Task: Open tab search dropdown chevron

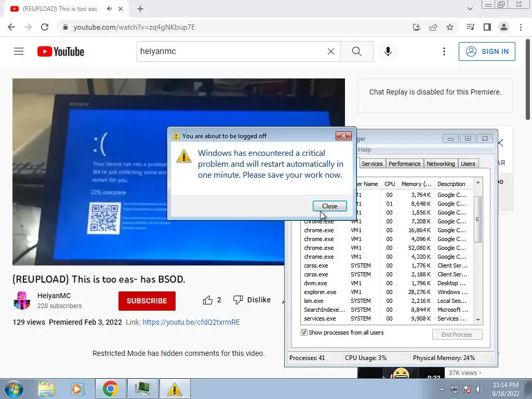Action: [x=470, y=9]
